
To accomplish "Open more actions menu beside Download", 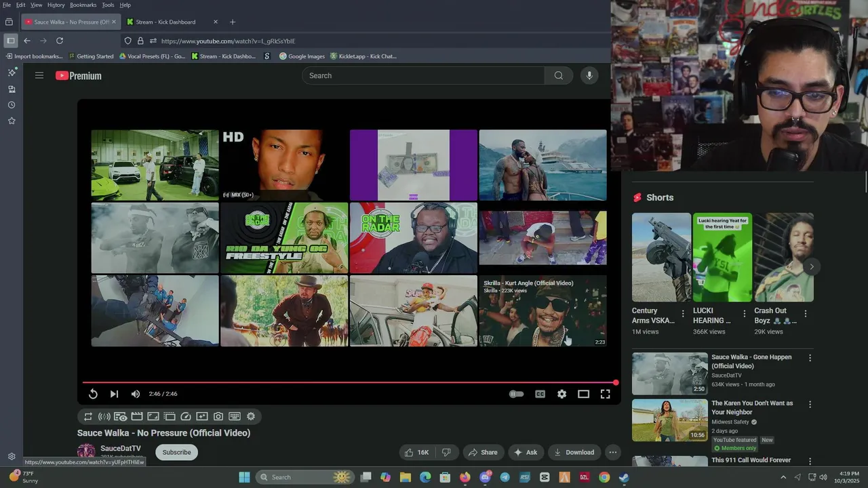I will 613,452.
